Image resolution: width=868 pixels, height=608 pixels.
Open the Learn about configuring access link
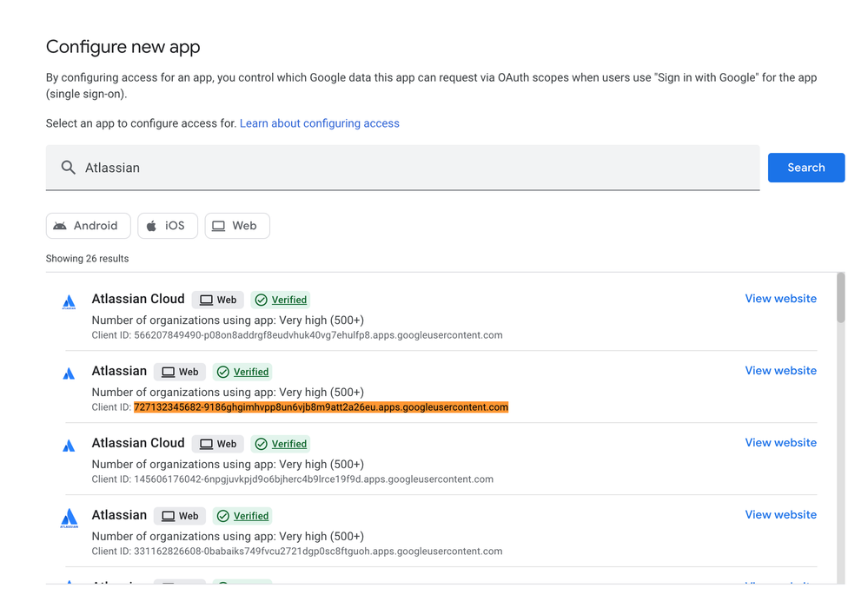[319, 123]
